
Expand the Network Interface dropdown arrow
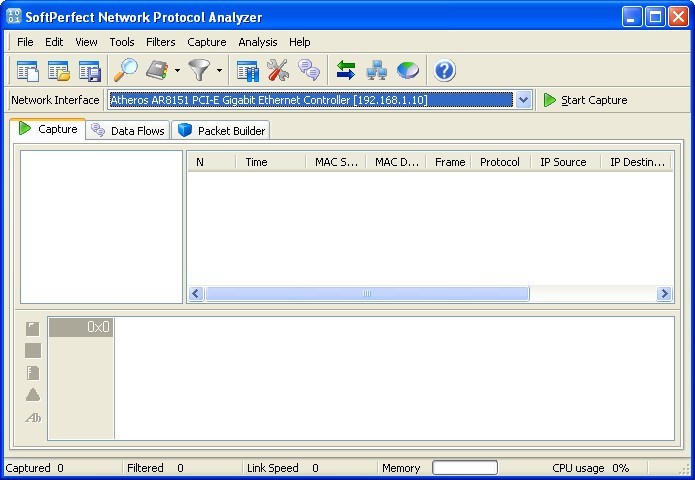pyautogui.click(x=523, y=100)
